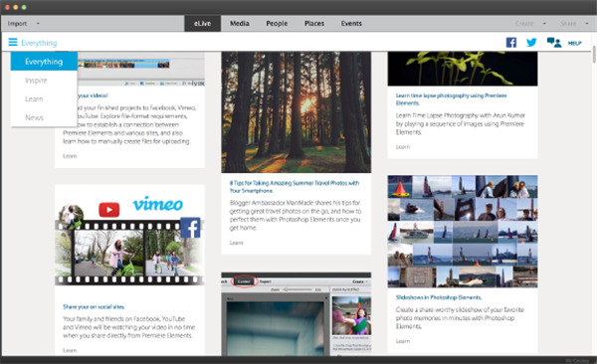597x364 pixels.
Task: Click the Vimeo logo in the share card
Action: pyautogui.click(x=157, y=204)
